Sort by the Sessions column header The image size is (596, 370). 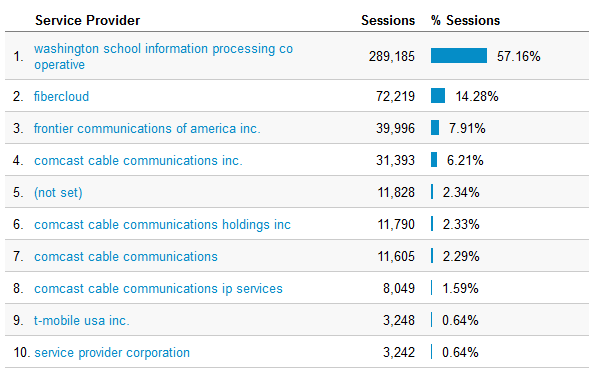(388, 20)
